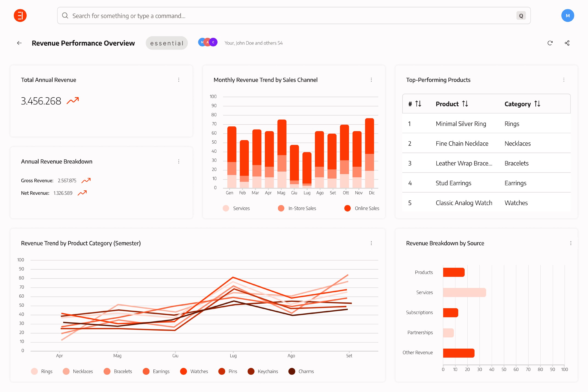Click the app logo in the top-left corner
The height and width of the screenshot is (392, 588).
pos(20,15)
